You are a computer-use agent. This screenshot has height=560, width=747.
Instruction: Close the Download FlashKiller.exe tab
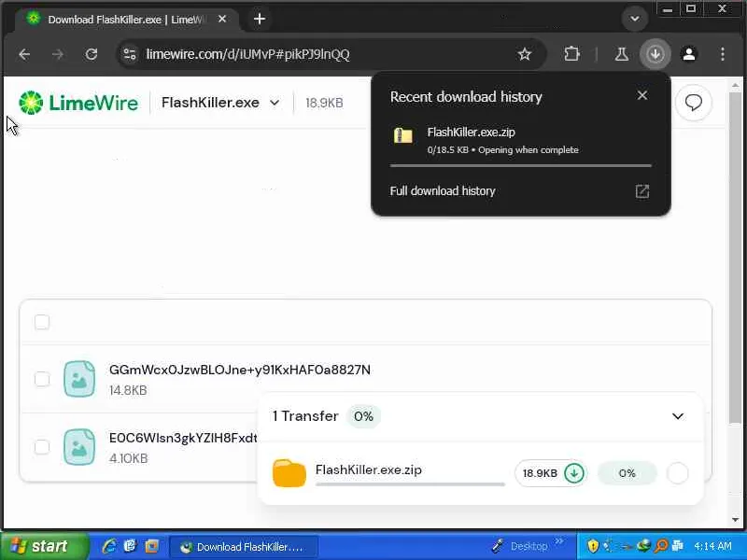tap(222, 19)
